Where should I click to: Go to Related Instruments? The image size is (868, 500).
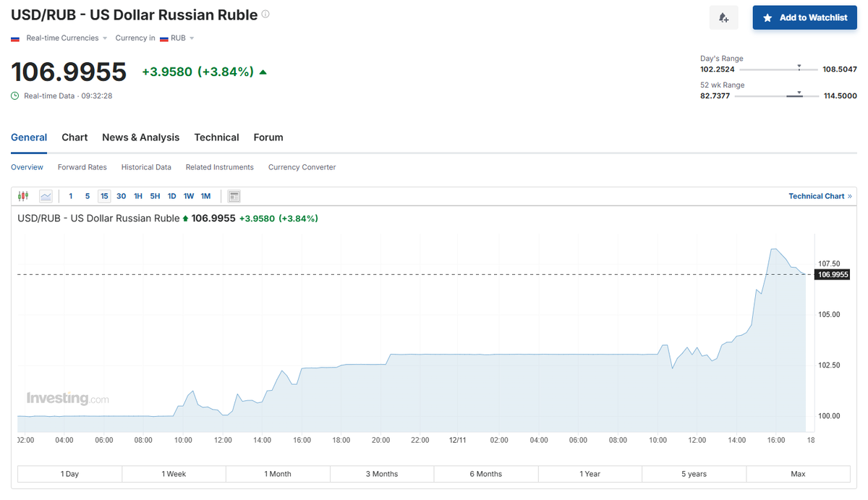tap(220, 167)
